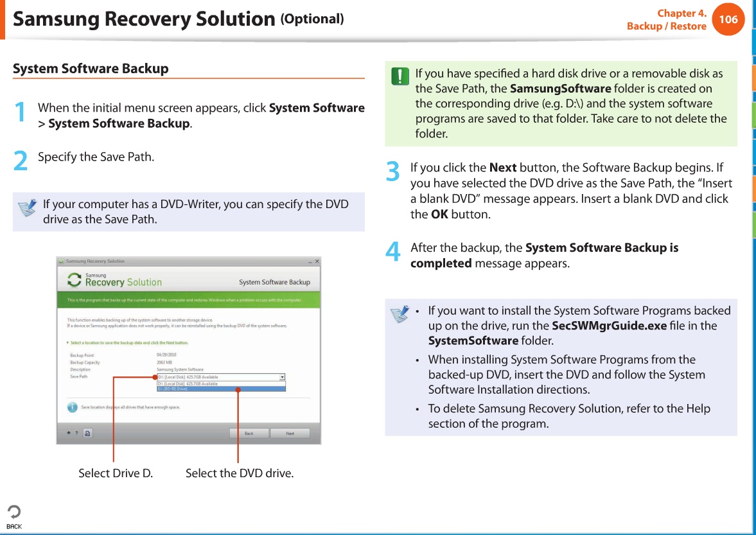
Task: Click 'Specify the Save Path.' step 2 text
Action: point(96,157)
